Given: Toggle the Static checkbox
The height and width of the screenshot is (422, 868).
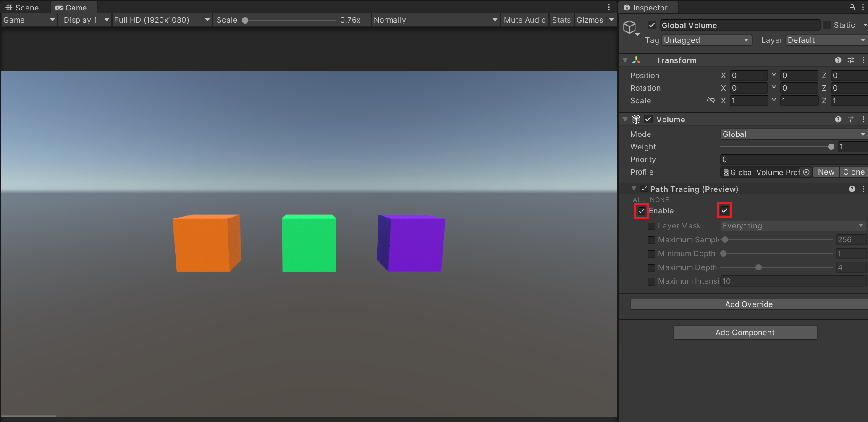Looking at the screenshot, I should [x=827, y=25].
